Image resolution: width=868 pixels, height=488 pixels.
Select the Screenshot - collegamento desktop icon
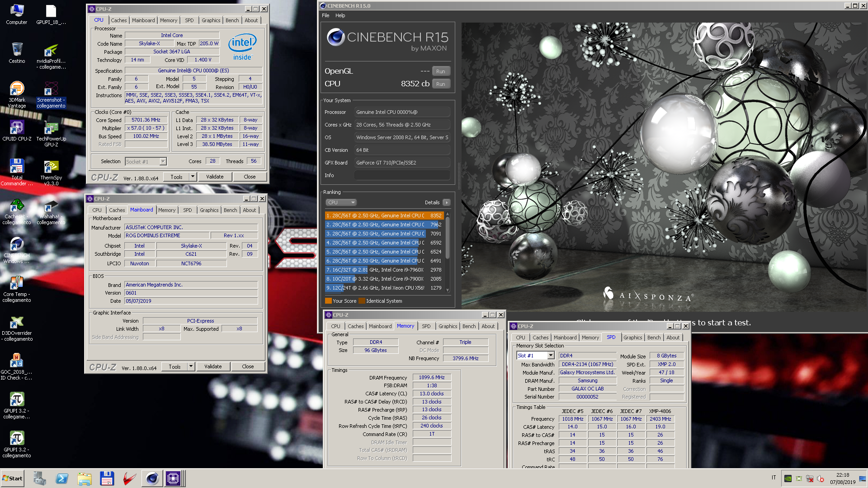(51, 94)
